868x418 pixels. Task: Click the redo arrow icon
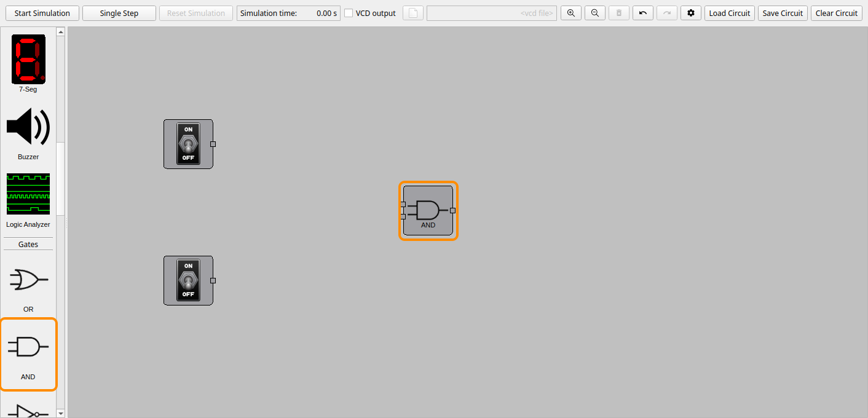(x=667, y=13)
